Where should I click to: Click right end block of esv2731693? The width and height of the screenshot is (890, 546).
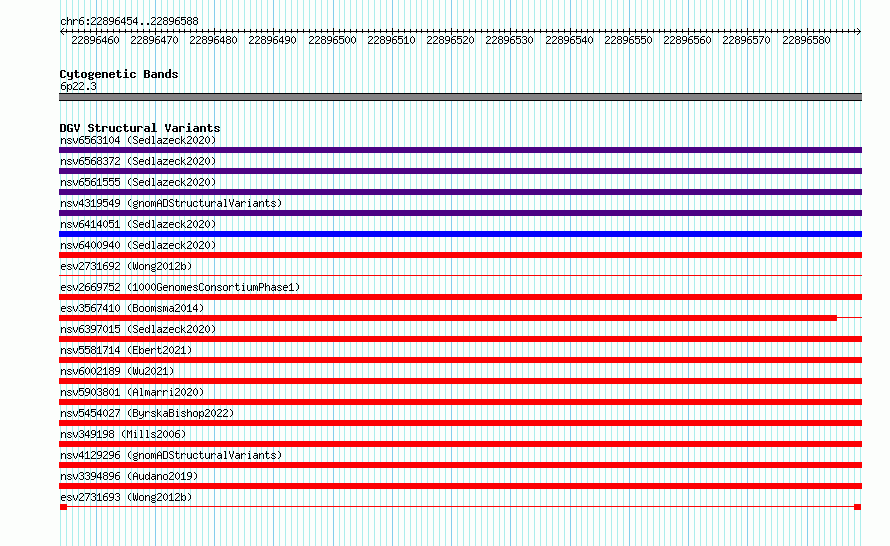pyautogui.click(x=858, y=507)
